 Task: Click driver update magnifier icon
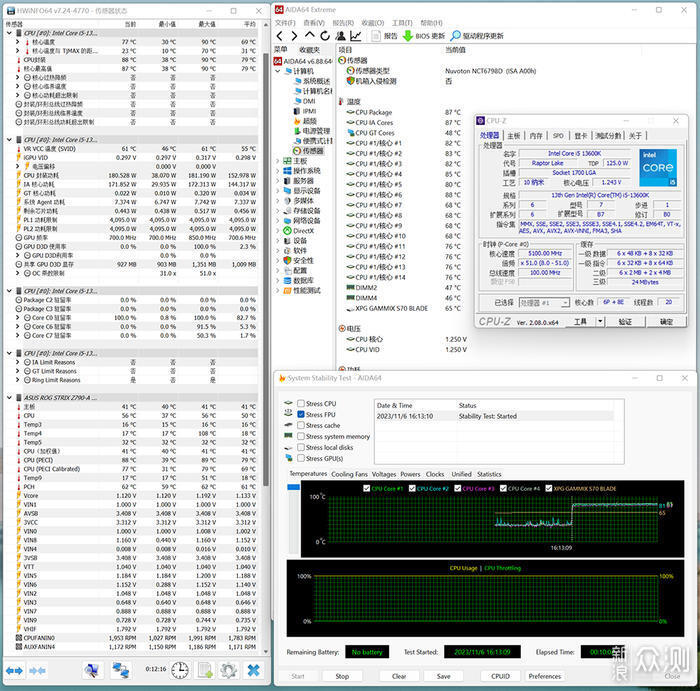tap(455, 36)
